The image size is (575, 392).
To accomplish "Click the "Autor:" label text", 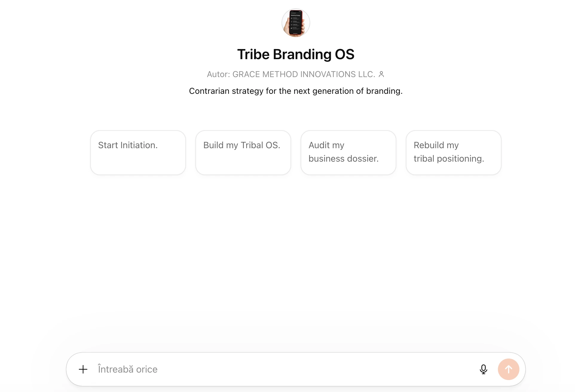I will tap(218, 74).
